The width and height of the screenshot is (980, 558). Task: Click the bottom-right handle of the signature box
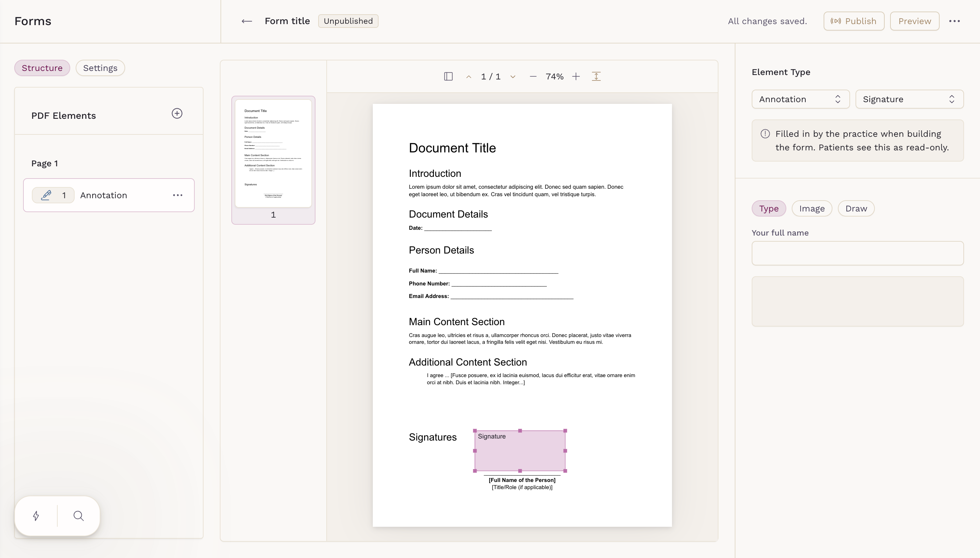(565, 471)
